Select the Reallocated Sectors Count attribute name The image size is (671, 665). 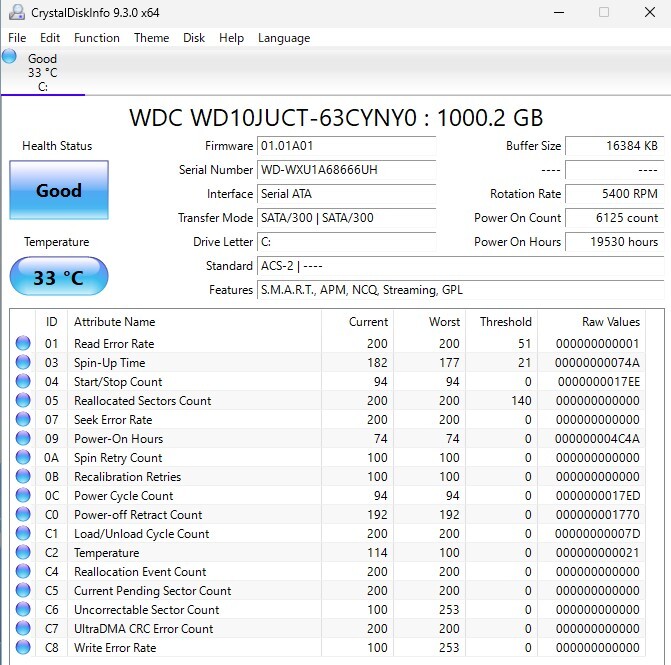143,401
